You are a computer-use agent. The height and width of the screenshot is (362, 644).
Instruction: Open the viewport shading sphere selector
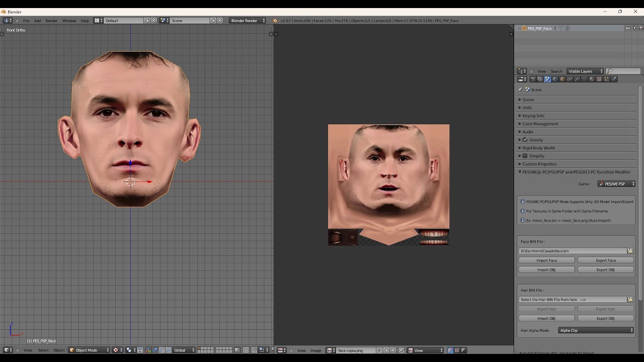point(117,350)
